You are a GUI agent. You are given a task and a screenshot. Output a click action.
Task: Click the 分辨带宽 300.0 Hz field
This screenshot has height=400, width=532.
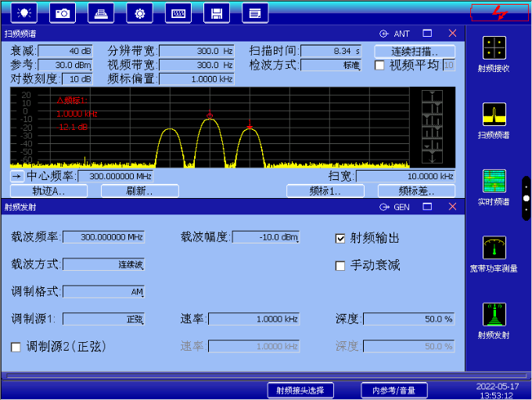(x=197, y=51)
